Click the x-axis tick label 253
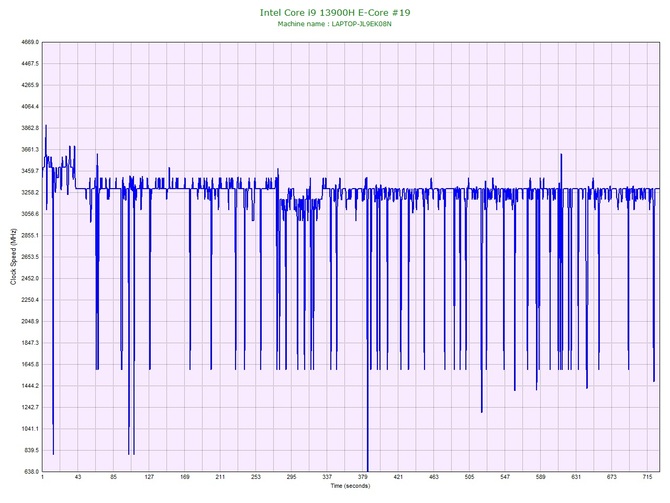This screenshot has height=503, width=670. pos(256,477)
